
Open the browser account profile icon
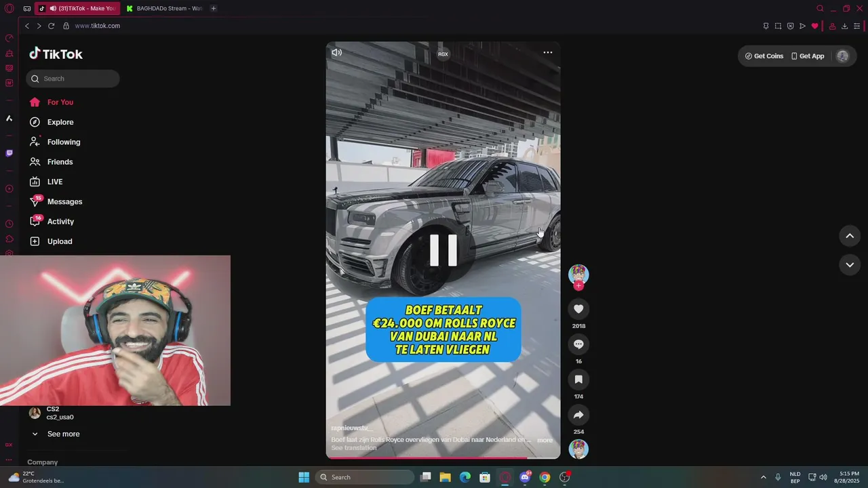(x=832, y=26)
